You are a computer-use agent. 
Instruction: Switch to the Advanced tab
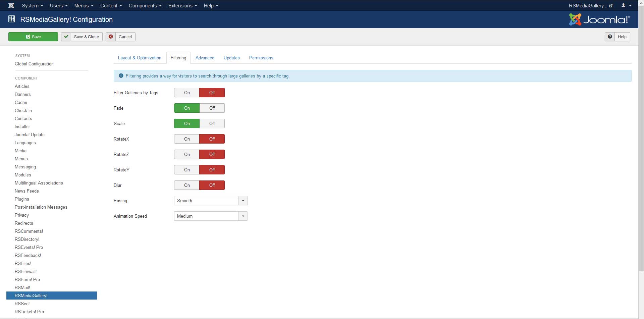point(205,58)
